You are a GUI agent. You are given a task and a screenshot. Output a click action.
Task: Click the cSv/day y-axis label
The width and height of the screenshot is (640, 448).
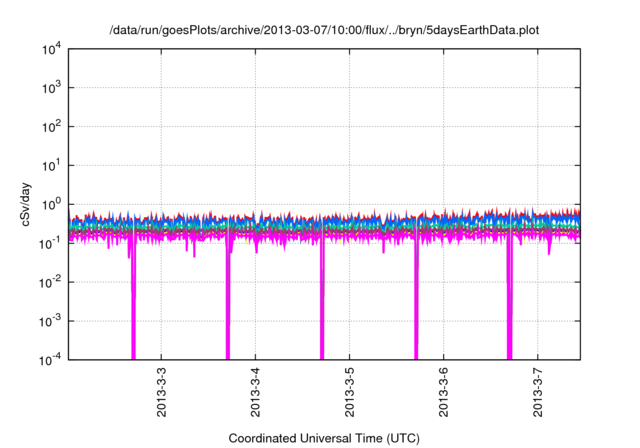click(x=26, y=204)
